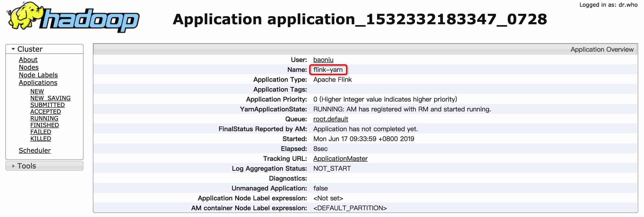Open the Nodes link
This screenshot has width=644, height=217.
pyautogui.click(x=28, y=67)
